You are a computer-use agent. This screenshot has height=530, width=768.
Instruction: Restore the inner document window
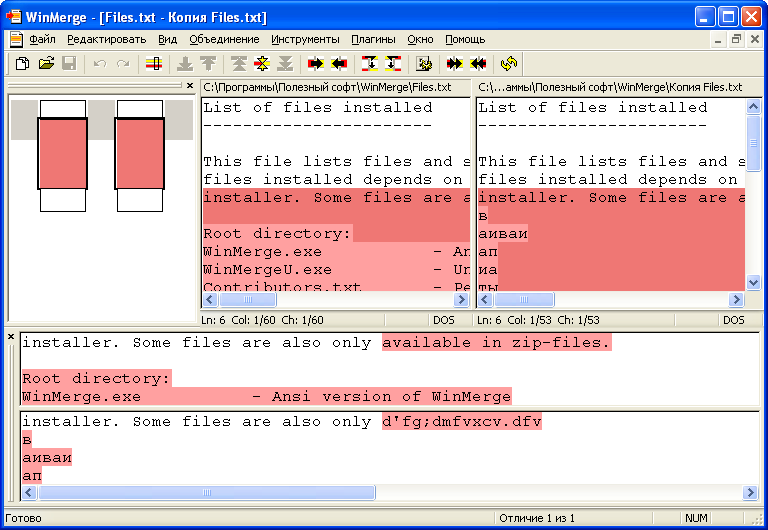[736, 40]
